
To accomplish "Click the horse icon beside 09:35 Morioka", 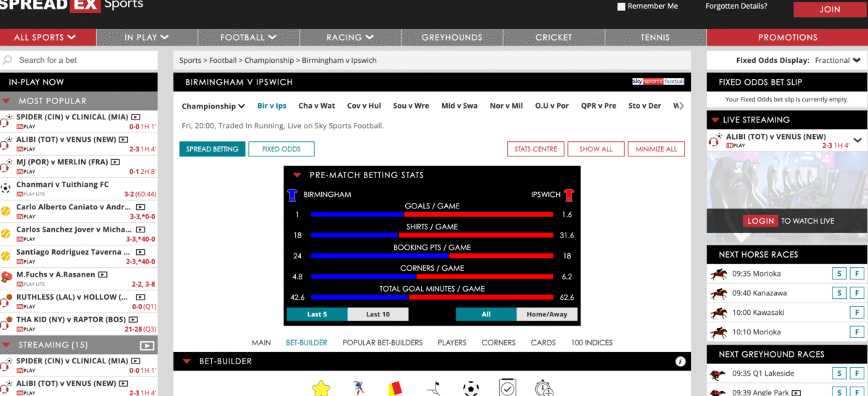I will [718, 274].
